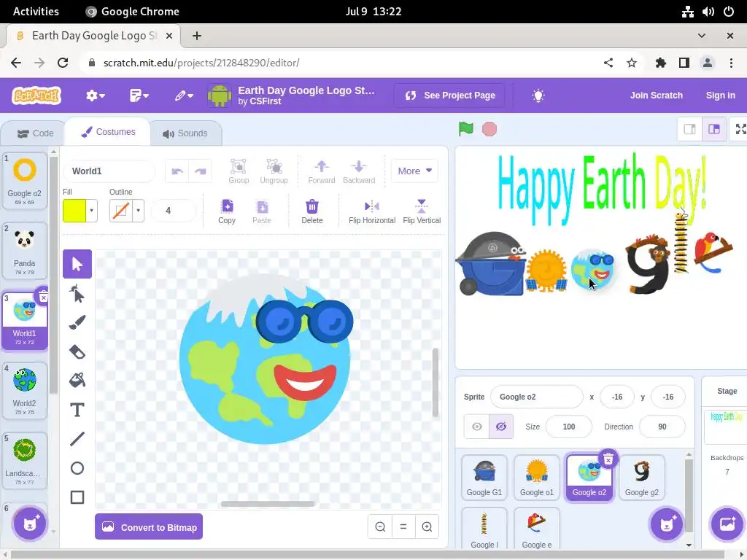Click the Group icon
This screenshot has height=560, width=747.
click(x=239, y=171)
